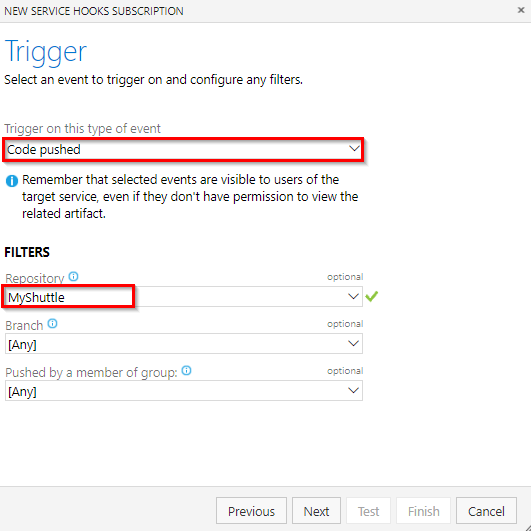Click the Trigger heading
This screenshot has width=531, height=531.
[x=46, y=52]
